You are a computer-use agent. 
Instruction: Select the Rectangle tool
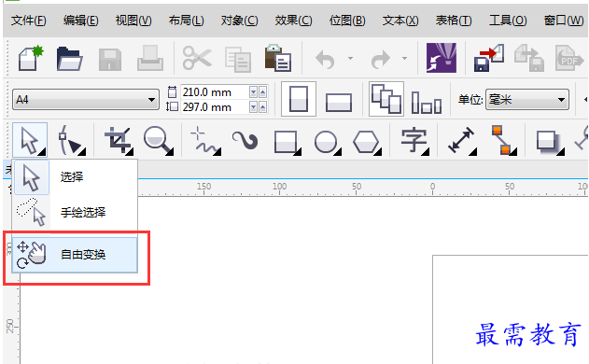pyautogui.click(x=287, y=142)
